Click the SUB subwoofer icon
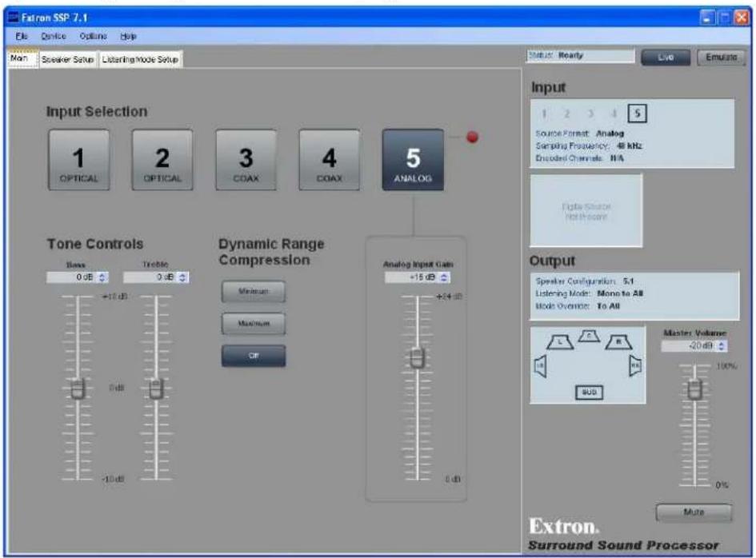Screen dimensions: 756x558 [x=589, y=393]
